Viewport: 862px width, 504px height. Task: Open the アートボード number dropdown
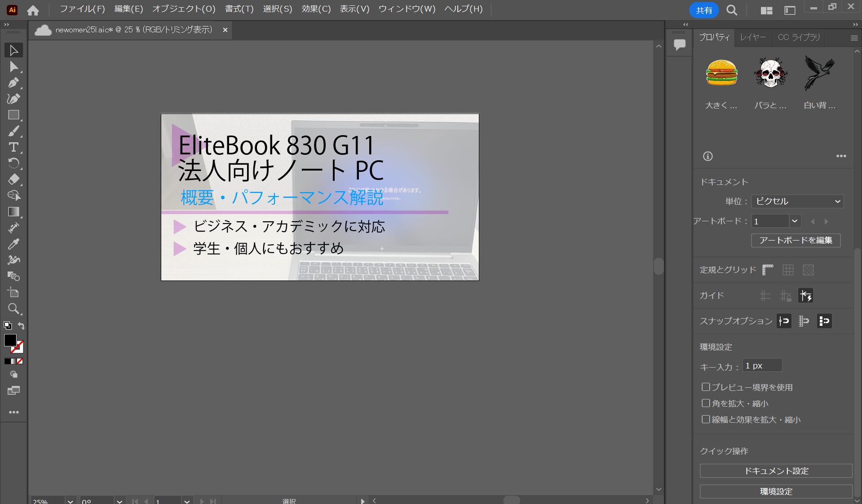(x=795, y=221)
